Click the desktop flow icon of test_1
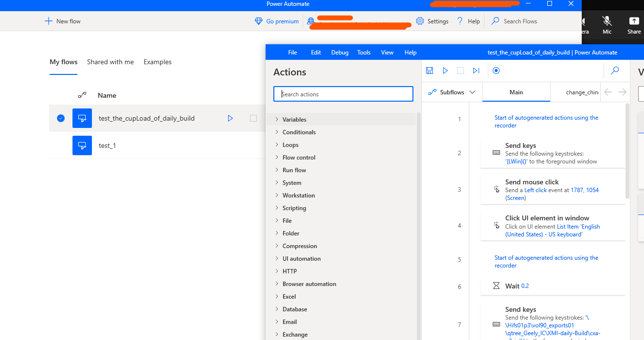This screenshot has height=340, width=644. click(82, 145)
